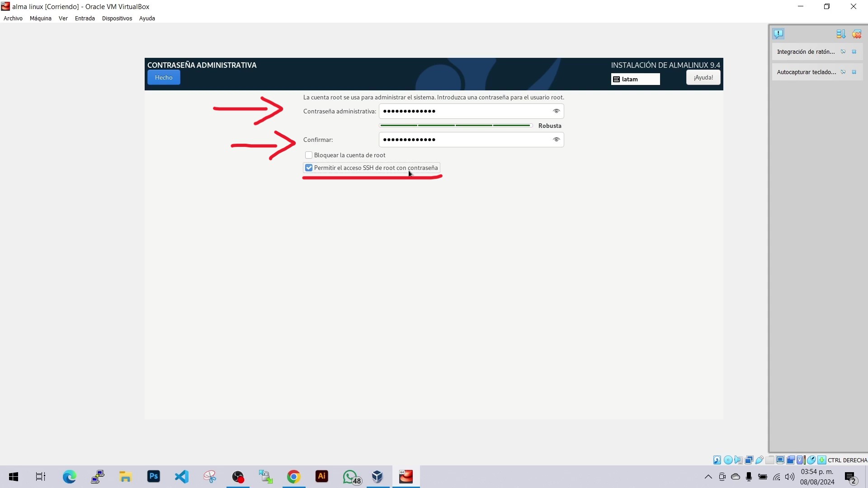868x488 pixels.
Task: Dismiss the Integración de ratón notification
Action: click(854, 52)
